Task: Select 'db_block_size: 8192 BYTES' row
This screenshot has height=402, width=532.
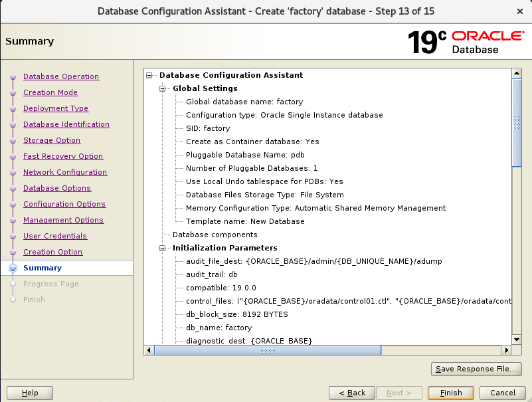Action: point(237,314)
